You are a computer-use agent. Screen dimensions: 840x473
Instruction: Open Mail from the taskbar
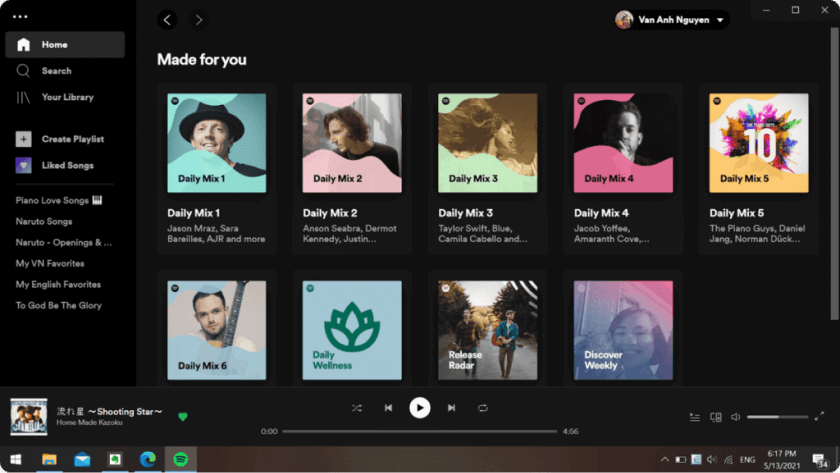coord(82,460)
